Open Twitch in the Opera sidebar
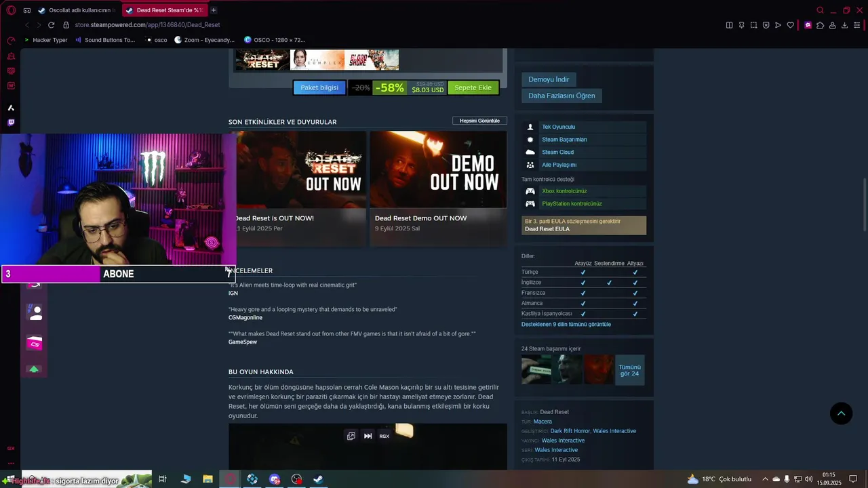The height and width of the screenshot is (488, 868). click(11, 123)
